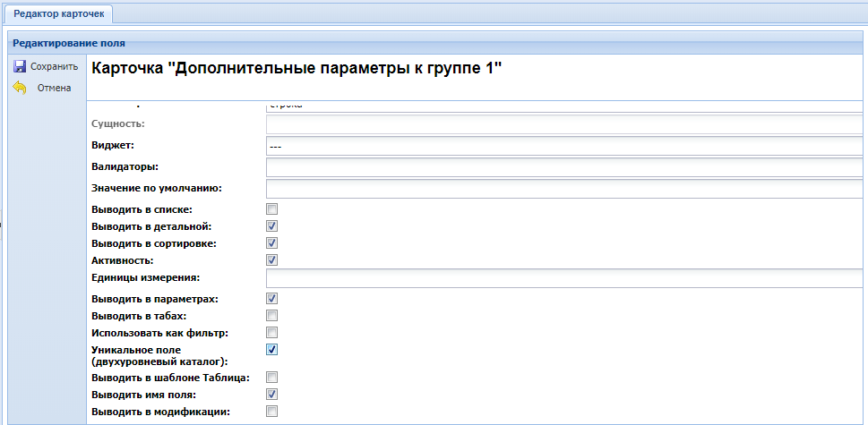Disable the Выводить в параметрах checkbox
Screen dimensions: 868x425
(x=272, y=298)
